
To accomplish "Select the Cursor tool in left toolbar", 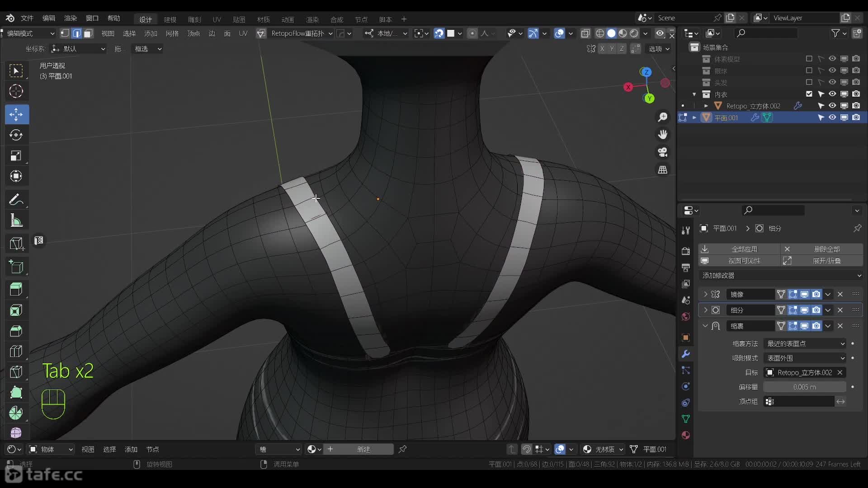I will point(16,91).
